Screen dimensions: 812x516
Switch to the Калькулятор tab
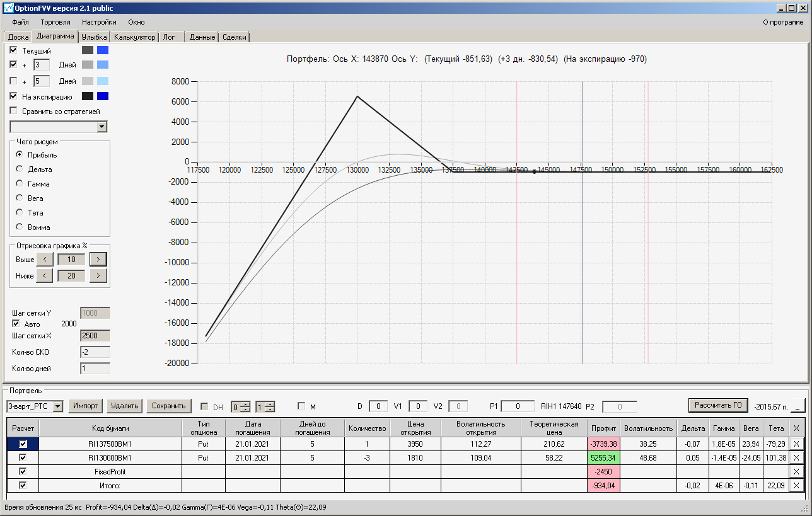(134, 37)
